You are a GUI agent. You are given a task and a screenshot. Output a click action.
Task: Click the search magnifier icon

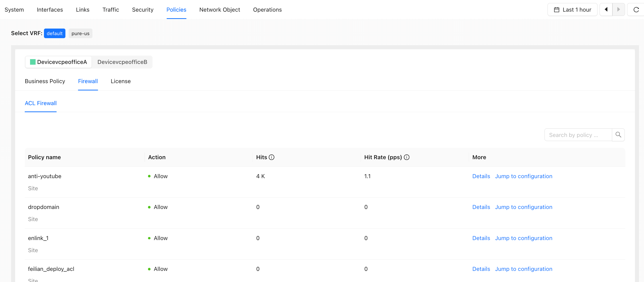tap(618, 135)
